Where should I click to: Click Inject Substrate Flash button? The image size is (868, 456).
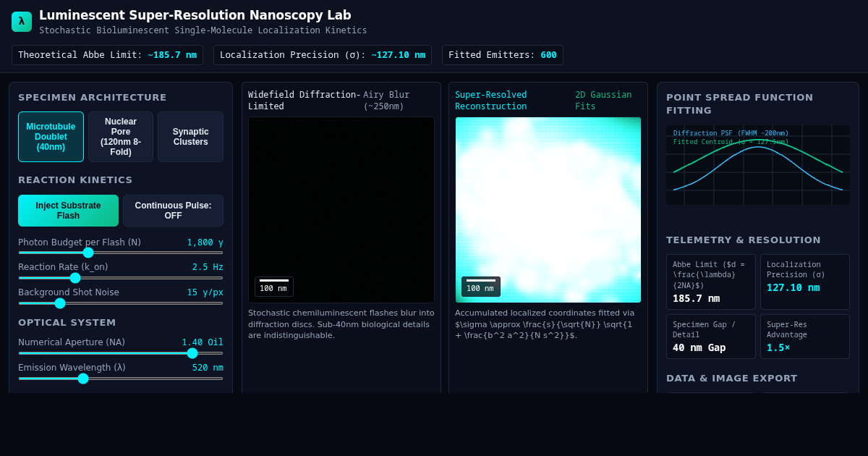(68, 211)
